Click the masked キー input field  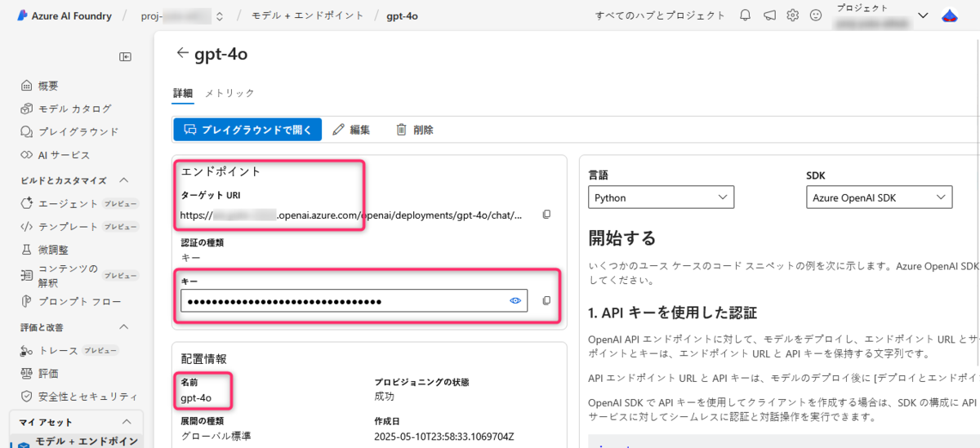[354, 301]
